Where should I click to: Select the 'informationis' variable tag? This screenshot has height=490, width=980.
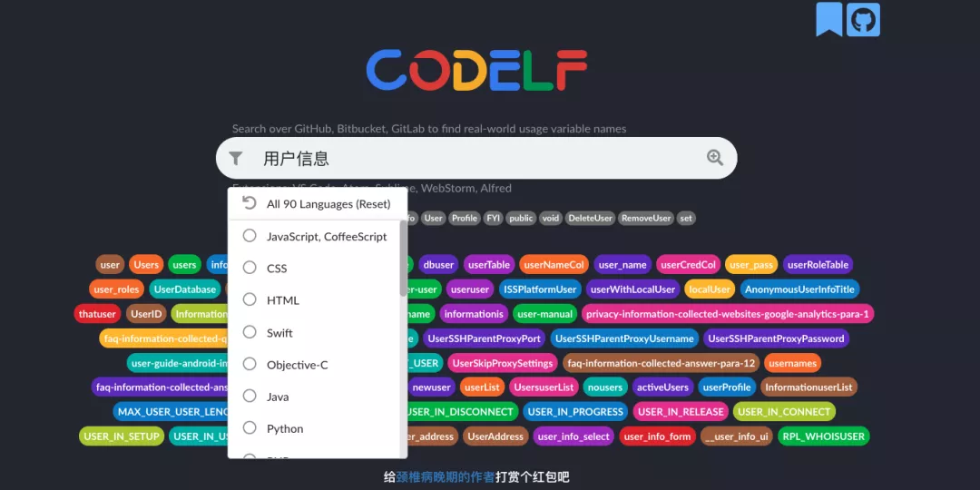(473, 314)
